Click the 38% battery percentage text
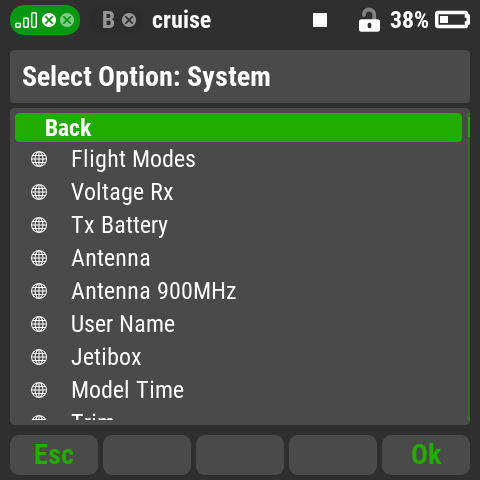 409,20
